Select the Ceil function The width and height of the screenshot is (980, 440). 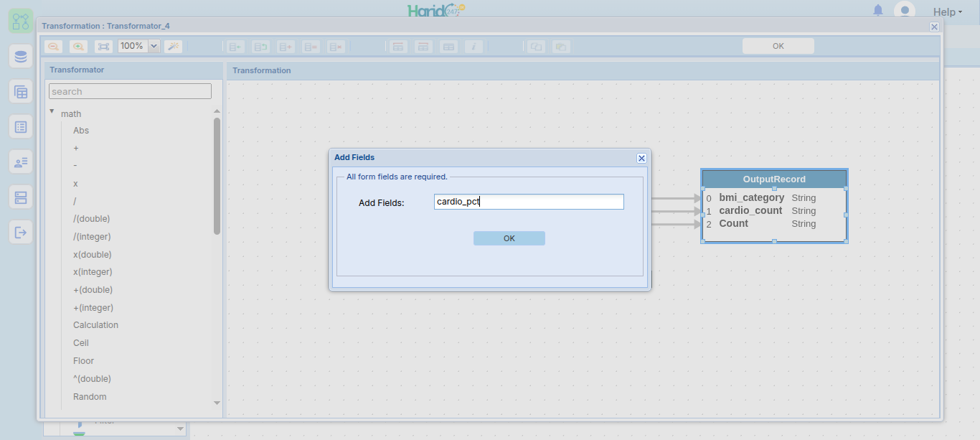(81, 343)
